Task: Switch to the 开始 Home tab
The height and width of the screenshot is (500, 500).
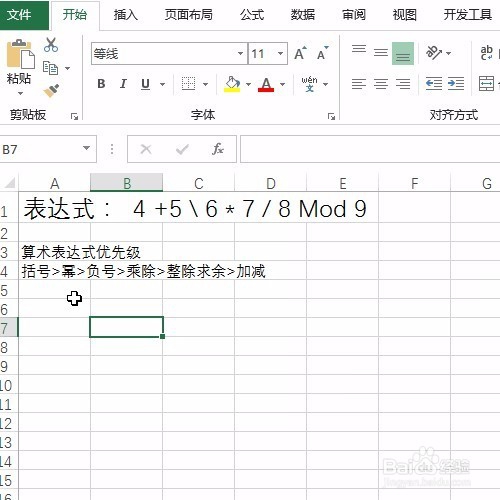Action: [x=75, y=15]
